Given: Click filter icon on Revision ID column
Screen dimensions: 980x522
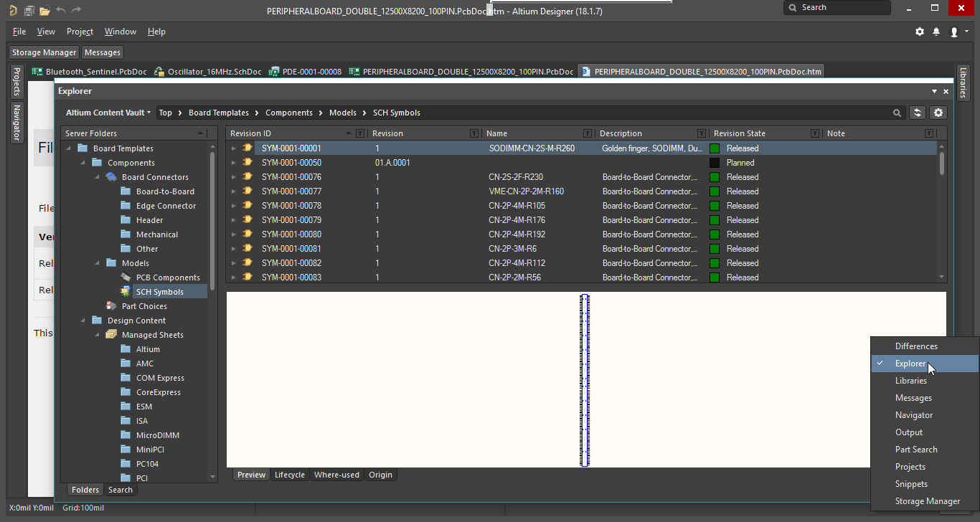Looking at the screenshot, I should click(360, 133).
